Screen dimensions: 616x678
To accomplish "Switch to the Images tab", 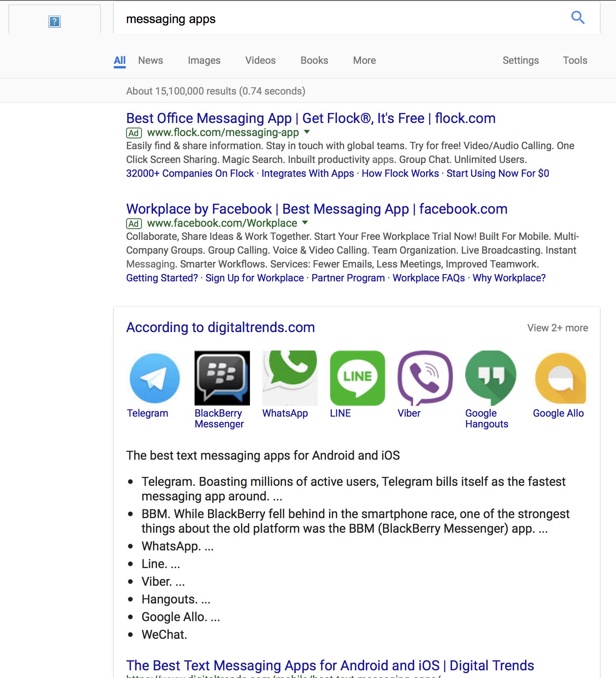I will [204, 60].
